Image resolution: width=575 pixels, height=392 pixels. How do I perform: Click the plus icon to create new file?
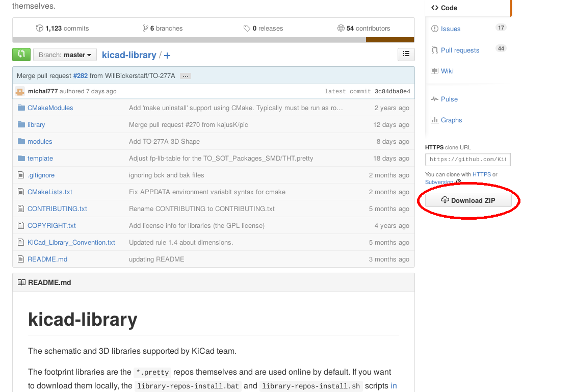(167, 56)
